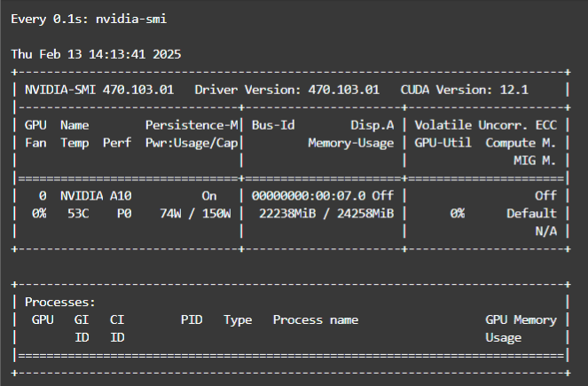Click the CUDA Version 12.1 text
Viewport: 588px width, 386px height.
click(x=464, y=90)
